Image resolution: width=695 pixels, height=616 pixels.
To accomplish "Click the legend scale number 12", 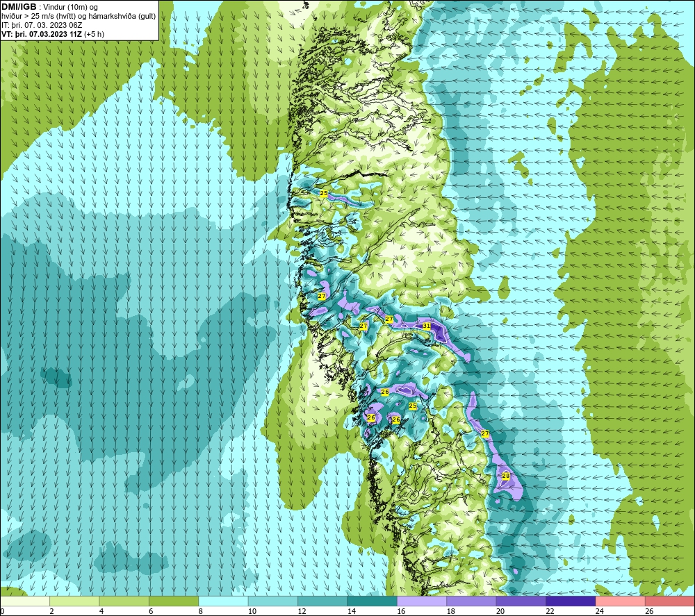I will pyautogui.click(x=302, y=611).
